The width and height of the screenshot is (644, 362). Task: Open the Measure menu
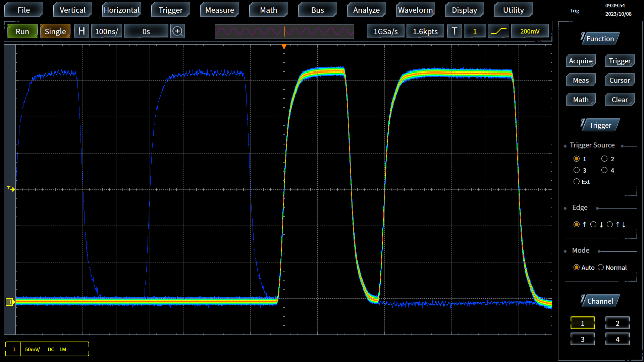tap(219, 10)
